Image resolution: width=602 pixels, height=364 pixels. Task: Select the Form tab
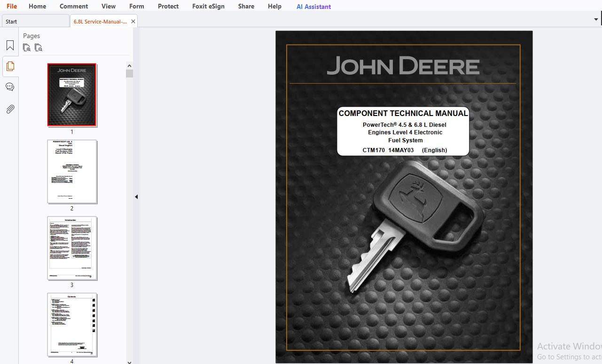(x=137, y=6)
